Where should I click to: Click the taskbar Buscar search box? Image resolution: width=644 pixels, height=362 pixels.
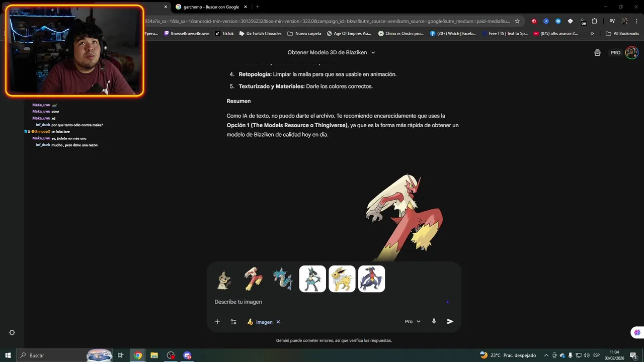[64, 355]
